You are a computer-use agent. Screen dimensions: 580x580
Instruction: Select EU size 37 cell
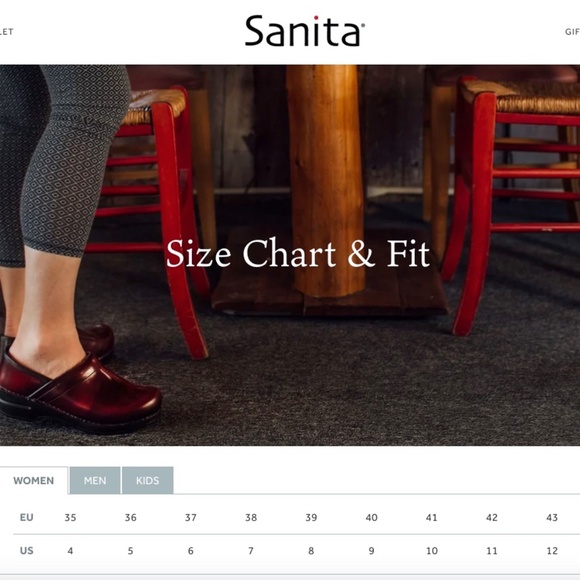tap(191, 517)
